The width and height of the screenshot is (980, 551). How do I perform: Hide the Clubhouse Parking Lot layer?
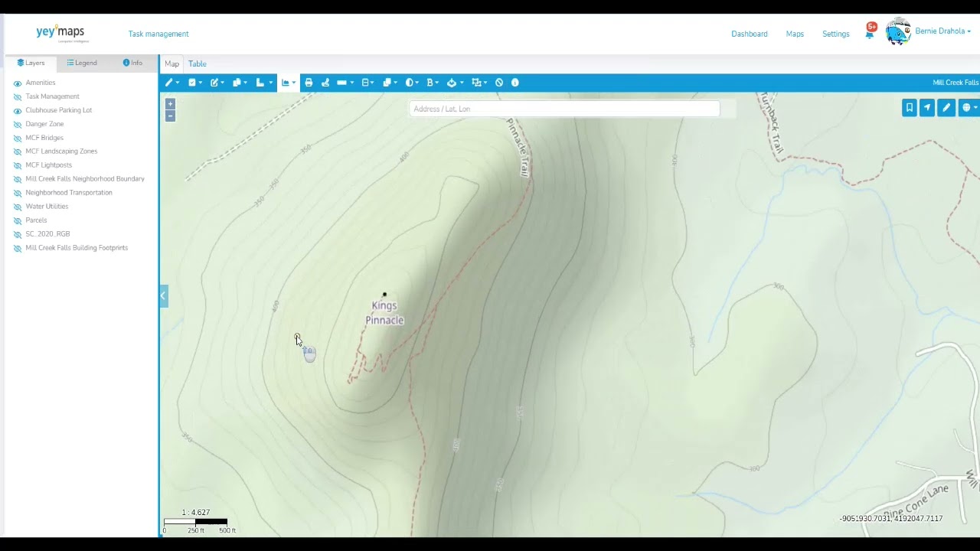tap(18, 111)
